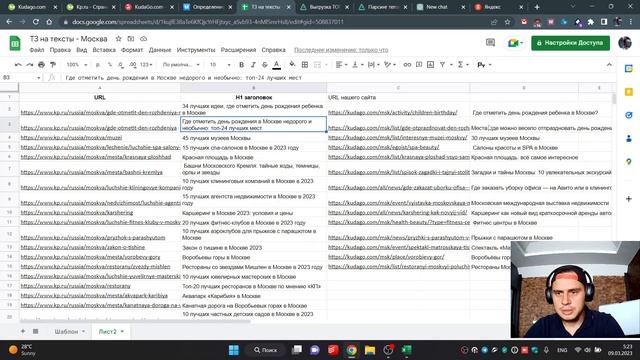640x360 pixels.
Task: Activate the paint format tool
Action: pos(53,64)
